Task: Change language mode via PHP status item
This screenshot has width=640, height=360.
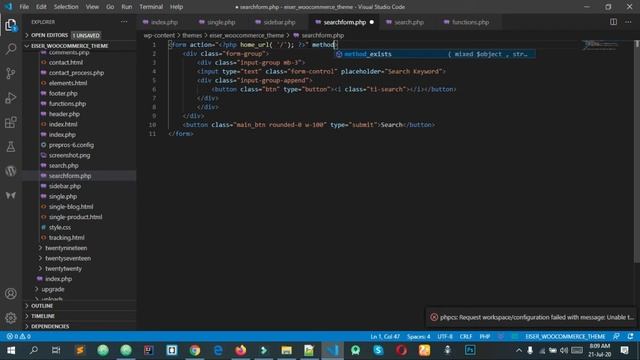Action: (x=484, y=336)
